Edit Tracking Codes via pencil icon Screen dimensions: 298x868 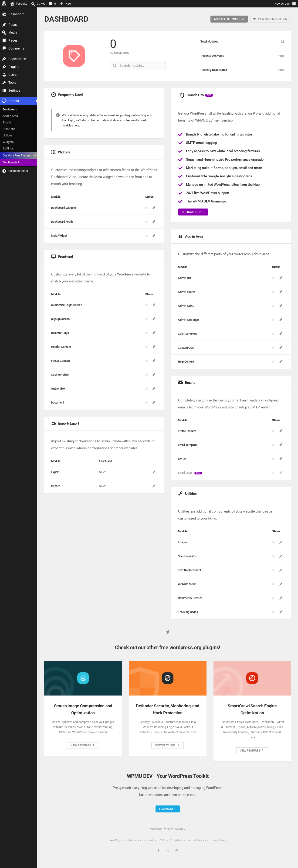(281, 612)
